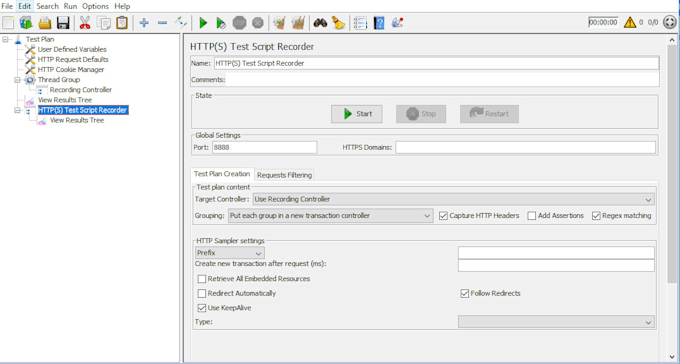Enable Retrieve All Embedded Resources

[202, 279]
